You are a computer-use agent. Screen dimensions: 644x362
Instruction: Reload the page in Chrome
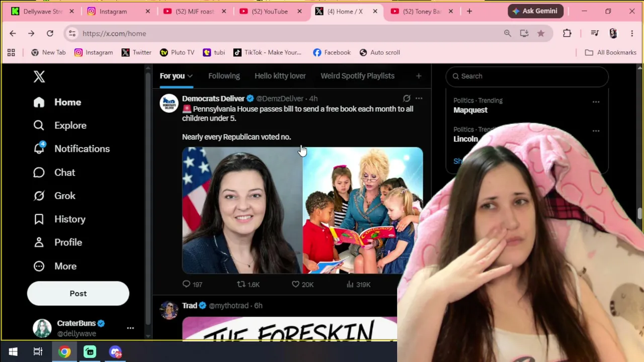(50, 33)
